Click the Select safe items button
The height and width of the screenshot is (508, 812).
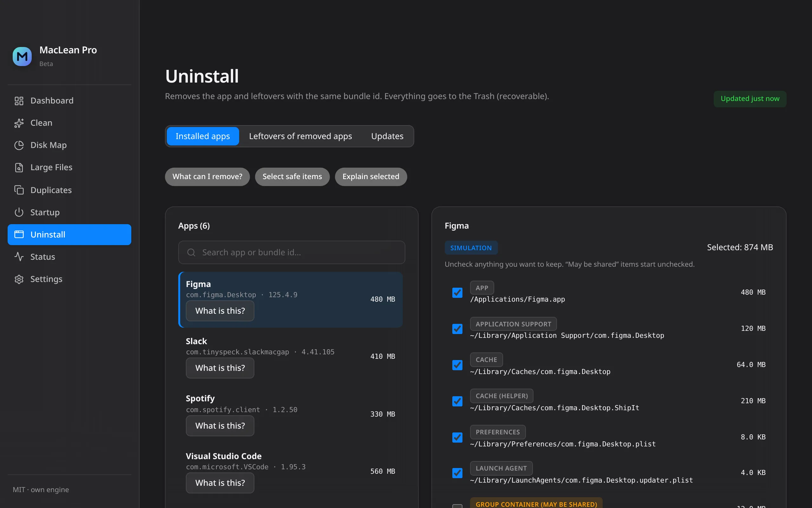pyautogui.click(x=292, y=177)
